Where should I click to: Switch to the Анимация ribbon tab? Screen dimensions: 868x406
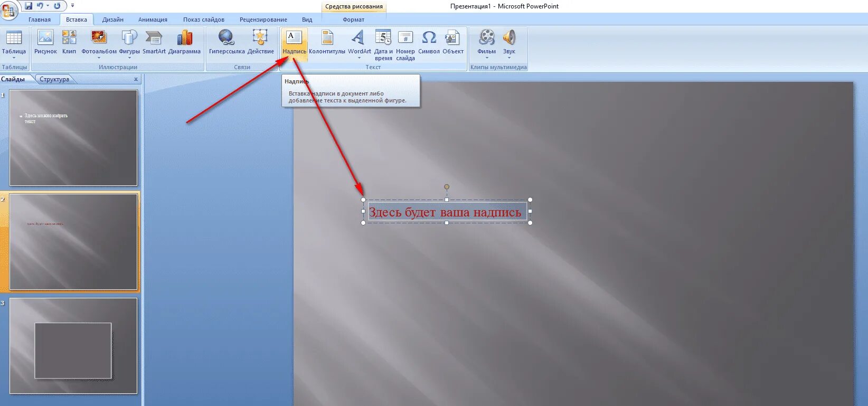[153, 20]
